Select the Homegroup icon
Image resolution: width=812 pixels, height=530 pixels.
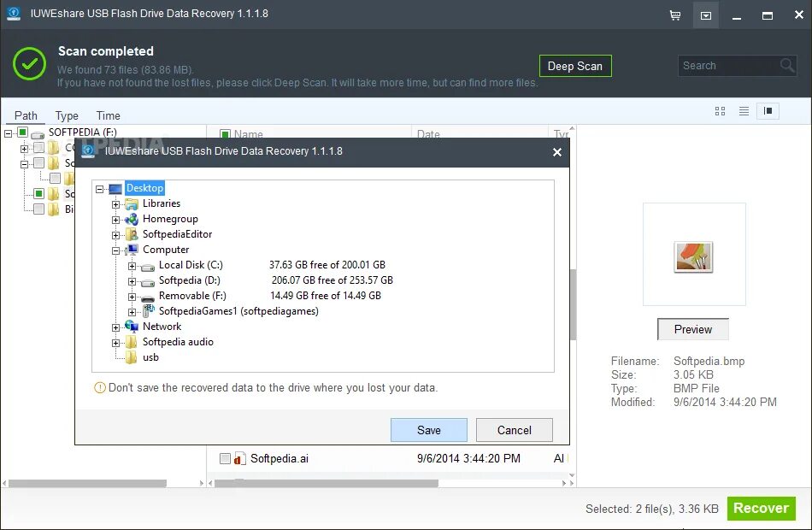pos(132,219)
